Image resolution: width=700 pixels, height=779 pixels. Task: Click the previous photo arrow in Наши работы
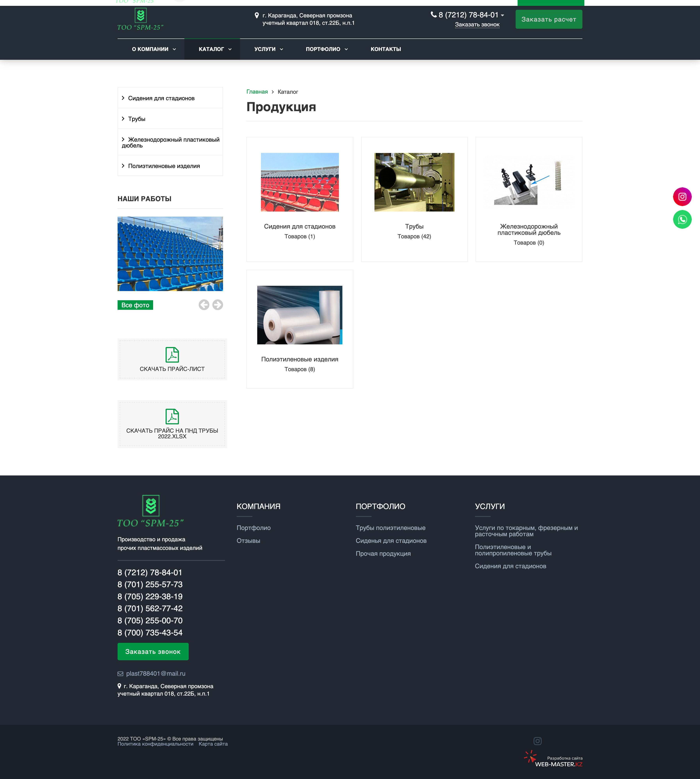204,305
